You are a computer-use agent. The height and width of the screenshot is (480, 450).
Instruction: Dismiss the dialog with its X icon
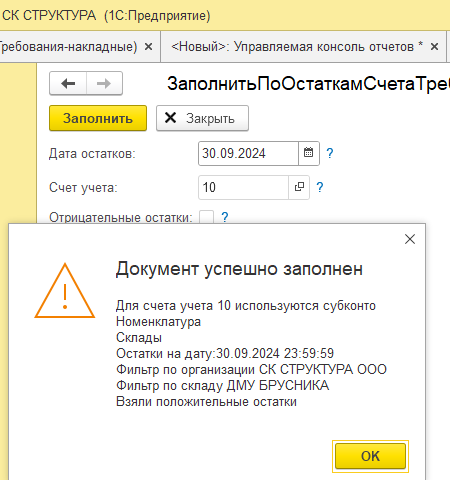(410, 239)
